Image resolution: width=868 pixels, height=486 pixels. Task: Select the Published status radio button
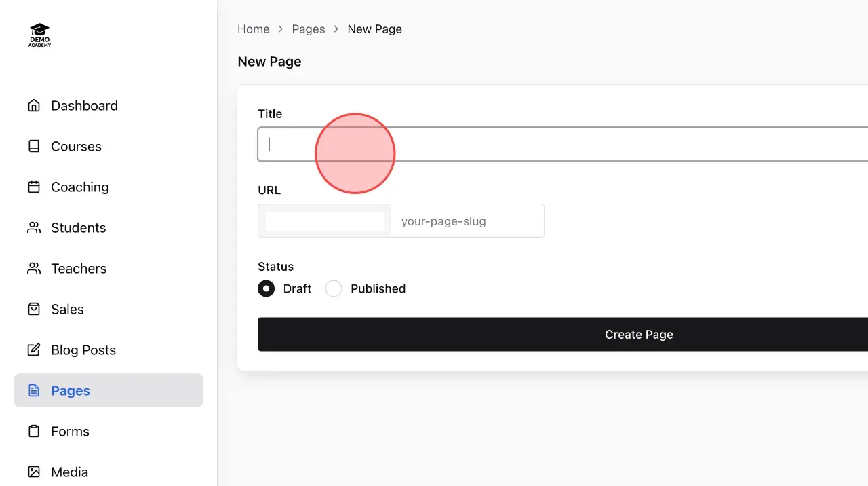(x=334, y=288)
